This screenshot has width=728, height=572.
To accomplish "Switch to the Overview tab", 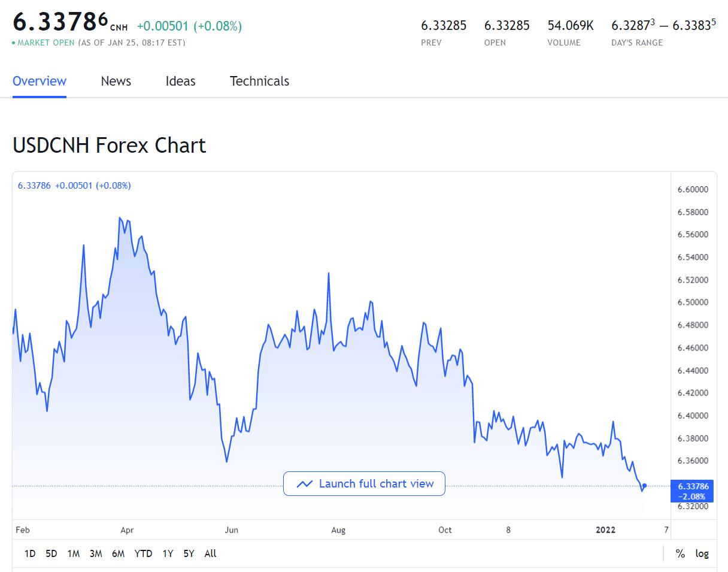I will (x=40, y=81).
